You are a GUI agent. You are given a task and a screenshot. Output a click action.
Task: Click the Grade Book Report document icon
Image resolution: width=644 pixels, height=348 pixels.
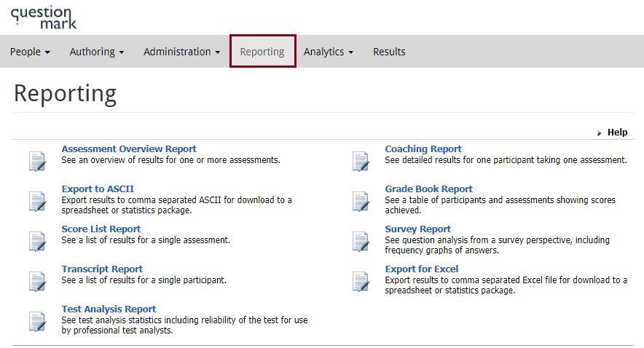[x=361, y=201]
